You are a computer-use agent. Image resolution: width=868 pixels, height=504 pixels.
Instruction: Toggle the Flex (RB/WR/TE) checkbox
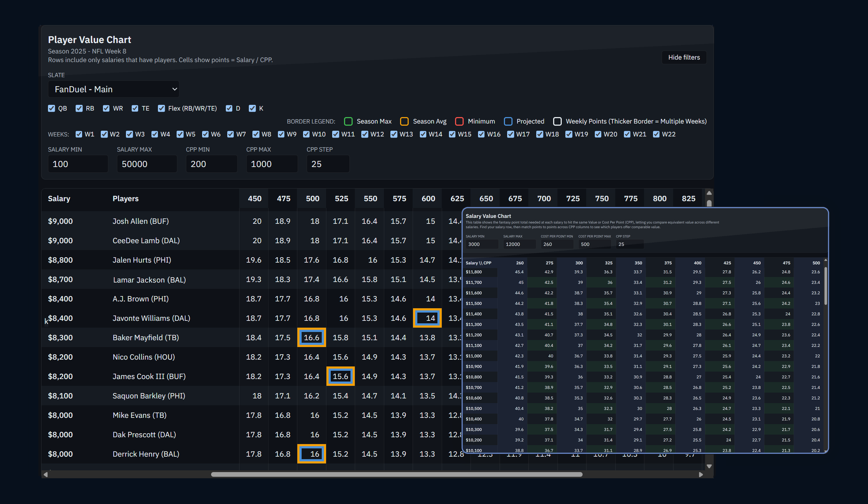coord(161,108)
